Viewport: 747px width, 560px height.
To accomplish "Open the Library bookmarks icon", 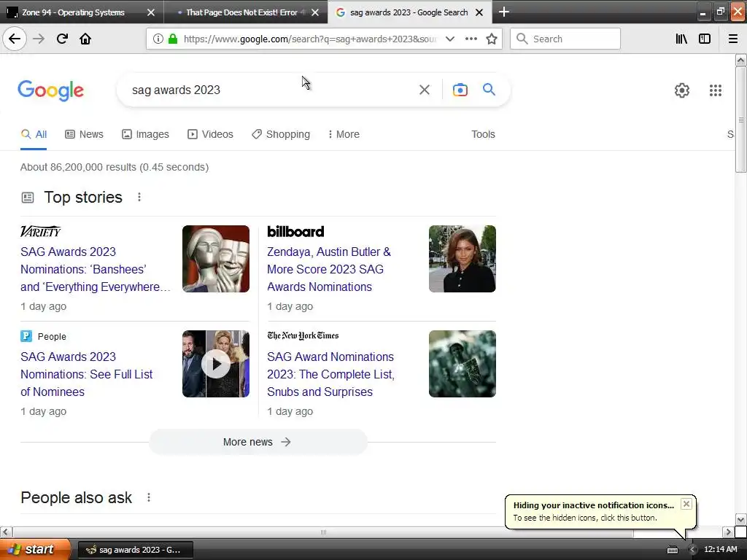I will pos(681,39).
